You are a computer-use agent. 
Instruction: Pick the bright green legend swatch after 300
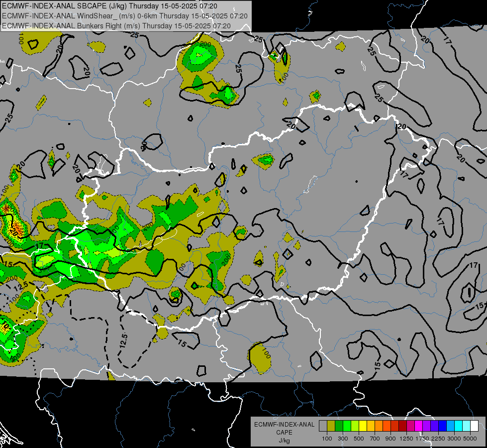pyautogui.click(x=347, y=426)
